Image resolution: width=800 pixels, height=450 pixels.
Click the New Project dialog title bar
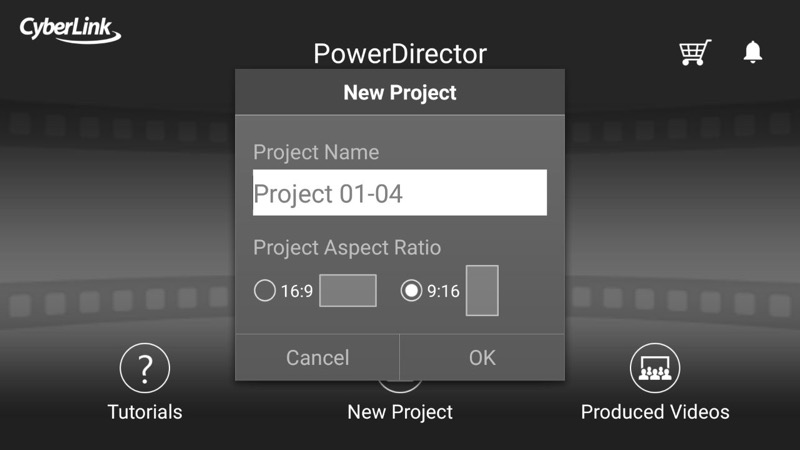(400, 92)
